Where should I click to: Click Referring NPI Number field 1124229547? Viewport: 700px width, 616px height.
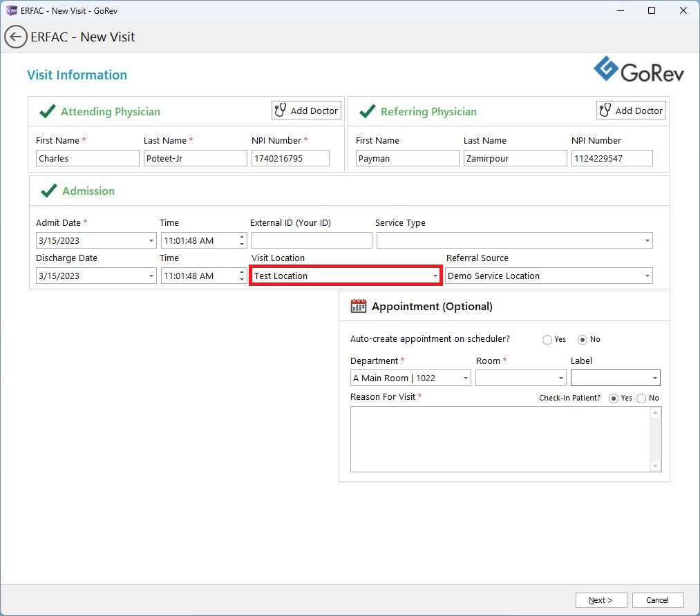612,158
